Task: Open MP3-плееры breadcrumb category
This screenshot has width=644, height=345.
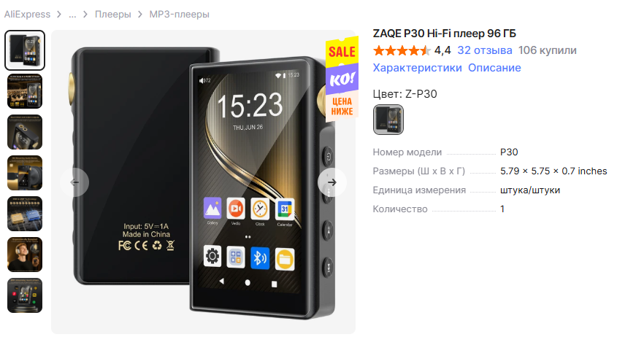Action: 179,15
